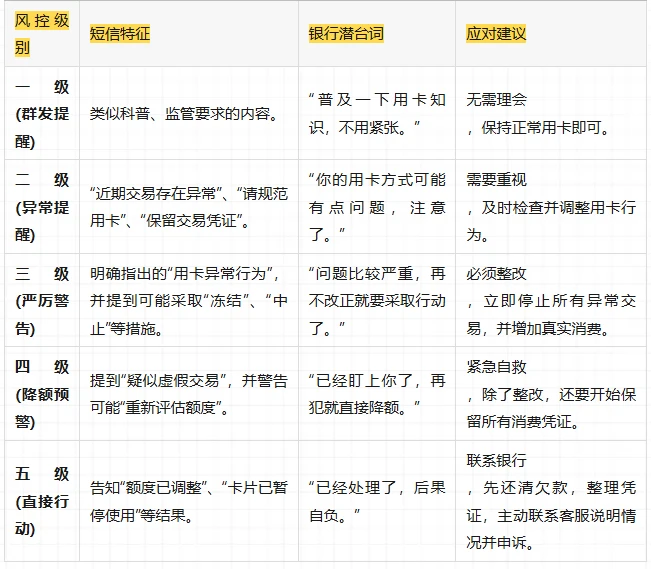
Task: Select the cell mentioning '额度已调整'
Action: tap(189, 501)
